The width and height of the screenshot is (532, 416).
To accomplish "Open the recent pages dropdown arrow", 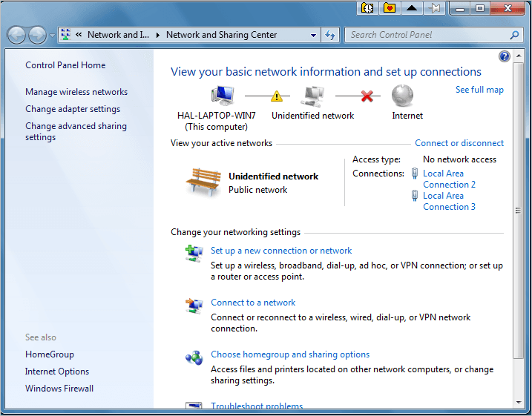I will tap(52, 36).
